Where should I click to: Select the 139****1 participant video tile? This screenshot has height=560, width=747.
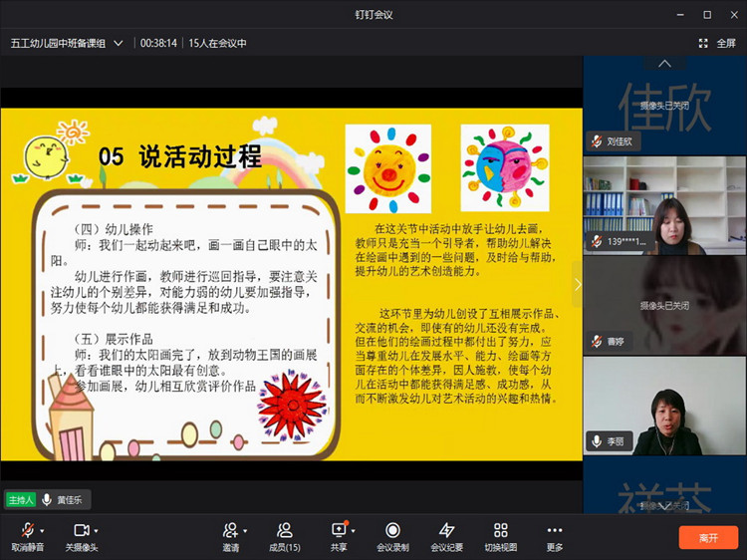point(664,205)
